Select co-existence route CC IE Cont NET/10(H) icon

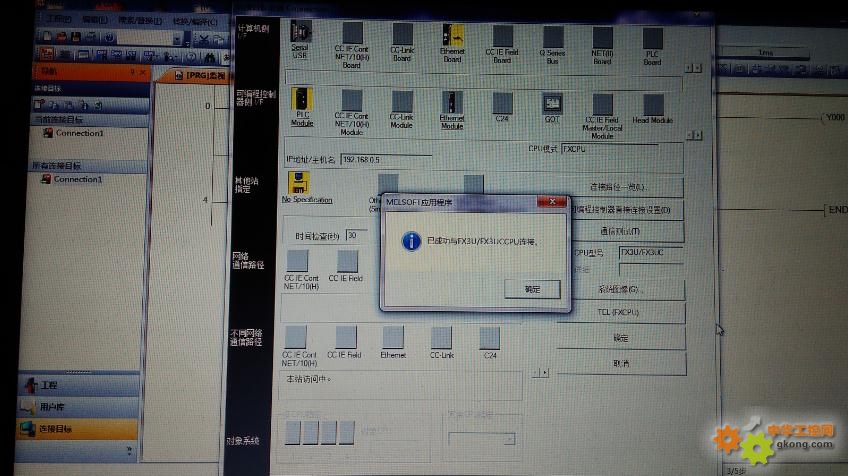296,337
